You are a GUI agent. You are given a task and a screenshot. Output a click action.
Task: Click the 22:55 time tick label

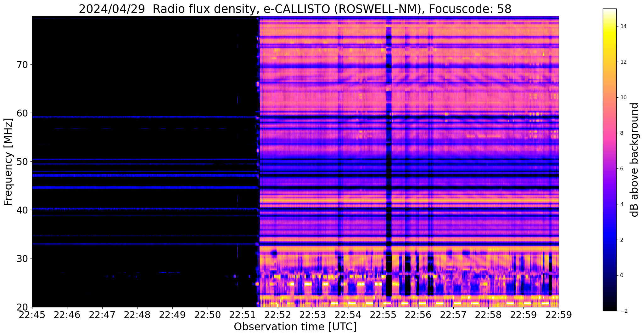click(x=383, y=314)
